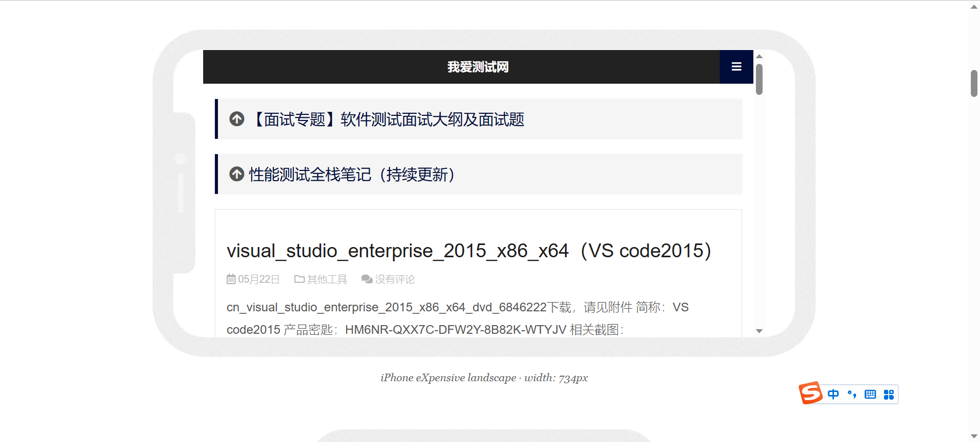Click the phone frame scrollbar up arrow
Viewport: 980px width, 442px height.
(759, 56)
